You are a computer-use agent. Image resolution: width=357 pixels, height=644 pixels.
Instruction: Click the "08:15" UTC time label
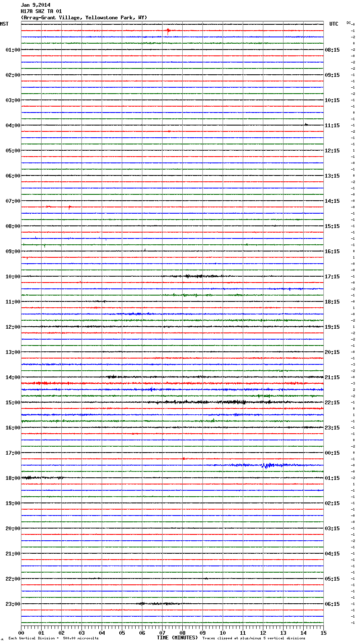(x=332, y=50)
